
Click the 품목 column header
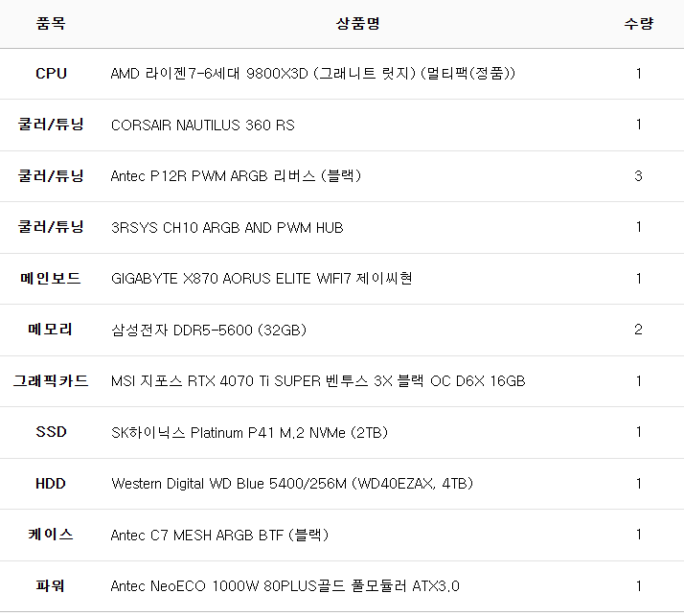(x=51, y=23)
